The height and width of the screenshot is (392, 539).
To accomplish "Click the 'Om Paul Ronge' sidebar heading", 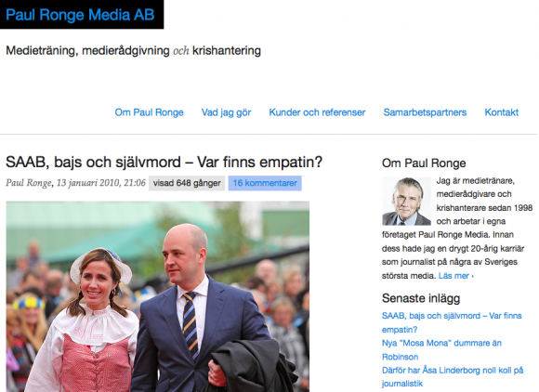I will (x=424, y=163).
